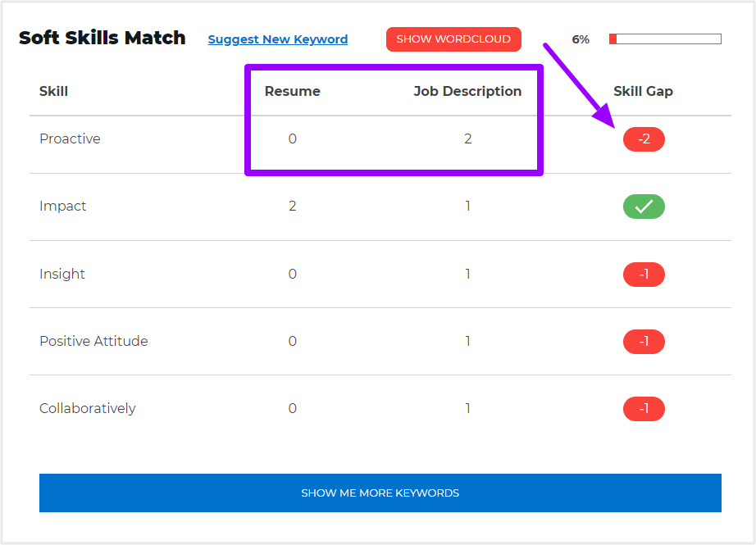Click Resume count 0 for Collaboratively

(292, 409)
